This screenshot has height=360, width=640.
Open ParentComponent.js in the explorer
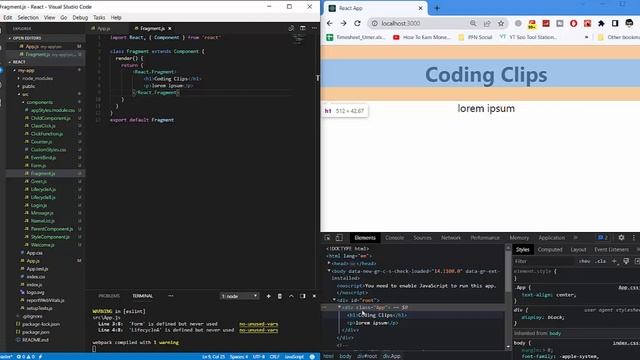[x=52, y=229]
